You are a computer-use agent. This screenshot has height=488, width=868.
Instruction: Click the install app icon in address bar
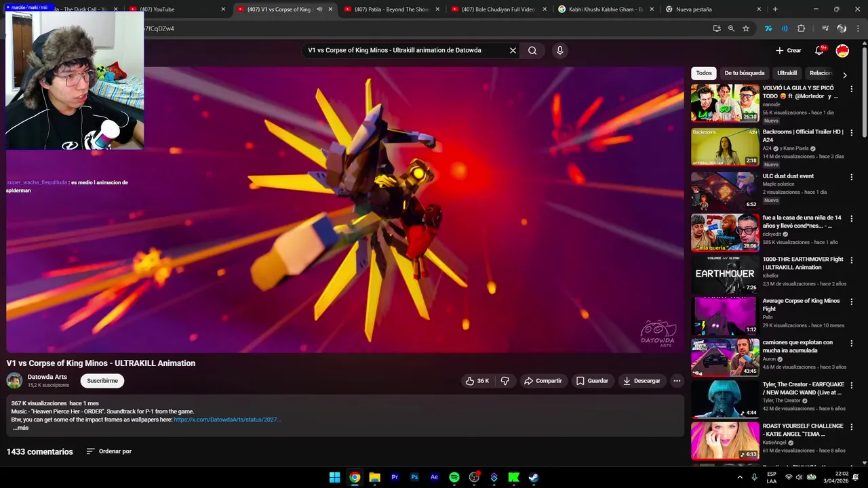click(x=717, y=28)
